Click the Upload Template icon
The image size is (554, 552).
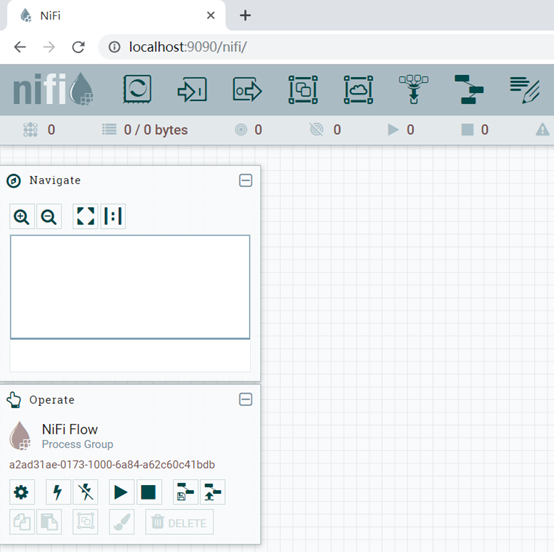pos(213,492)
